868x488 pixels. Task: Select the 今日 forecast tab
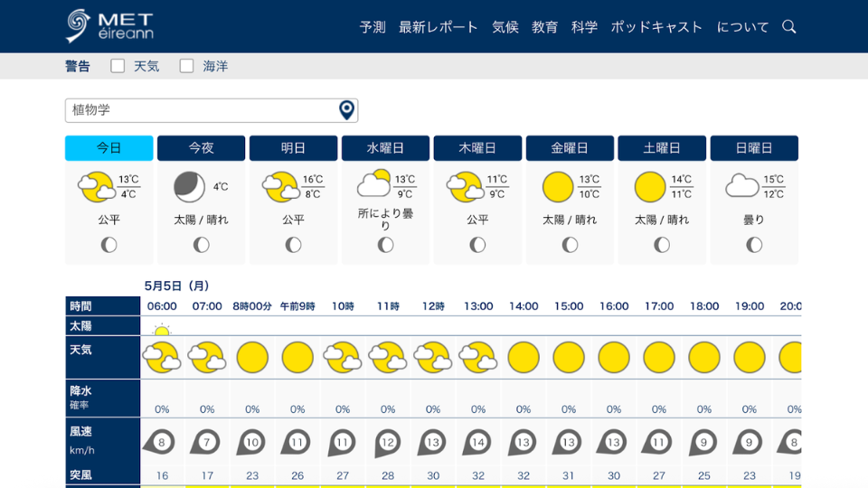coord(109,147)
